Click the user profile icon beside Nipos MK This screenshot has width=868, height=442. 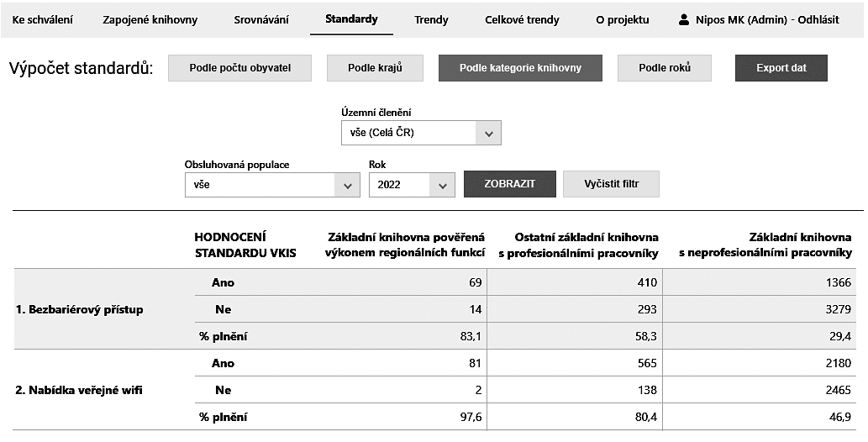pyautogui.click(x=684, y=20)
